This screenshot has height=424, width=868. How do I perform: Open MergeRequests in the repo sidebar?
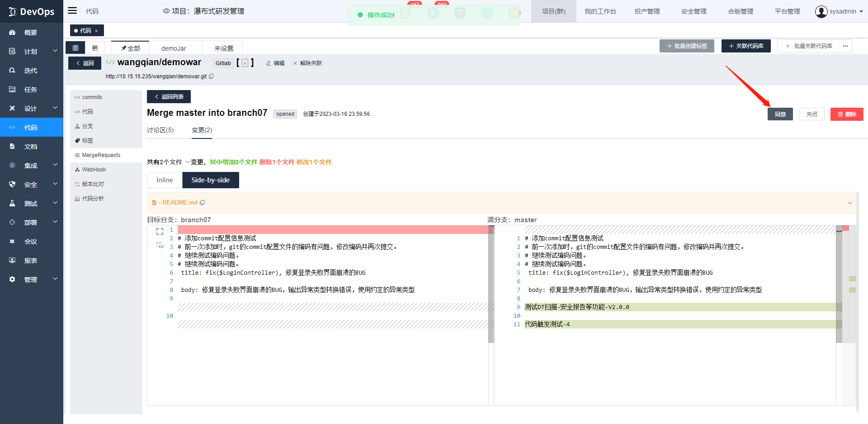tap(101, 155)
